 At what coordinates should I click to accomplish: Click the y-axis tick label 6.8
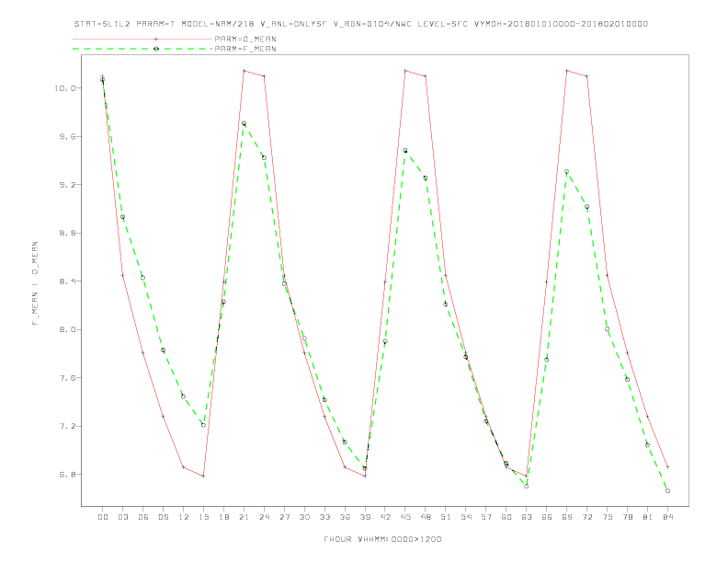(x=68, y=475)
